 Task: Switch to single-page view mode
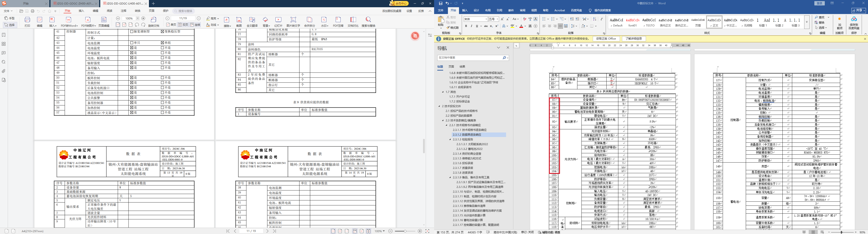click(x=172, y=25)
